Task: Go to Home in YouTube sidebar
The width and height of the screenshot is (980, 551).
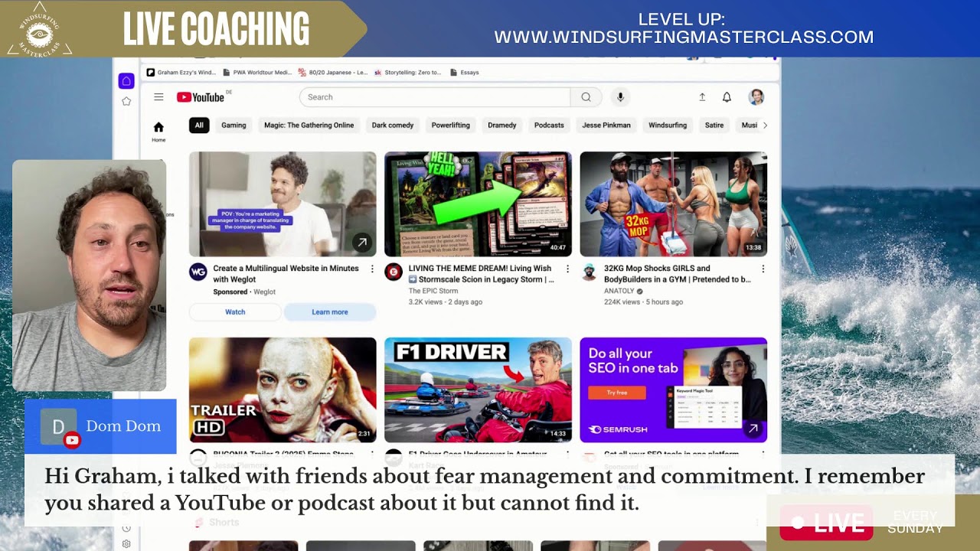Action: (158, 131)
